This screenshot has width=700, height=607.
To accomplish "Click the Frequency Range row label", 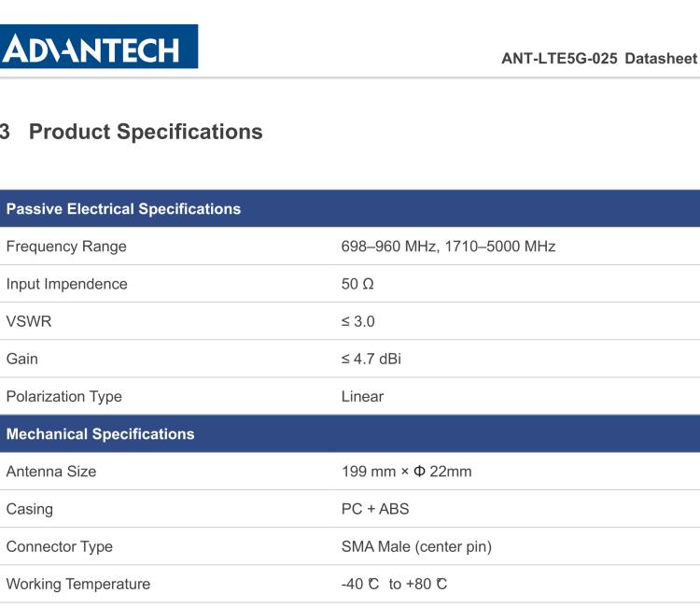I will [66, 247].
